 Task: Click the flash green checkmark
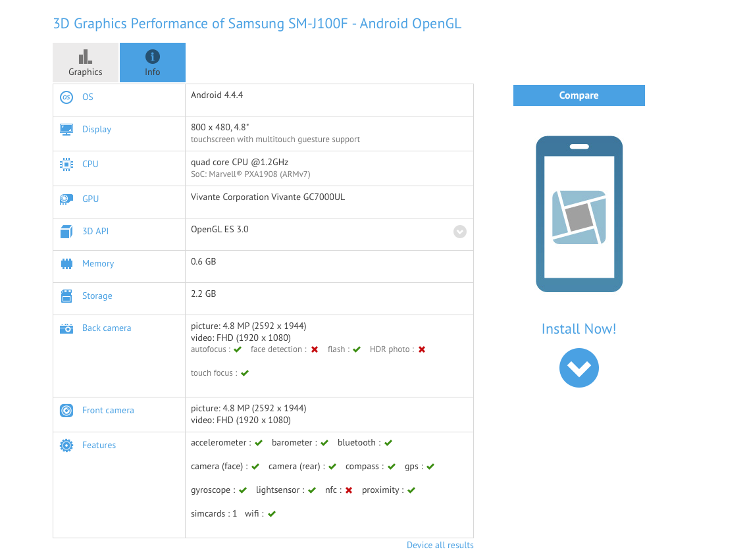357,349
